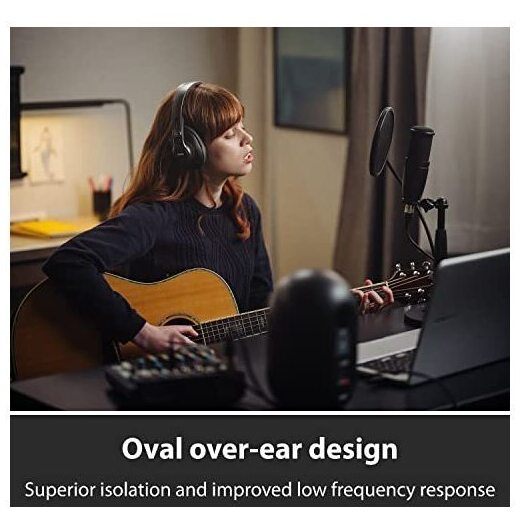Select the round pop filter
The image size is (520, 520).
click(382, 142)
